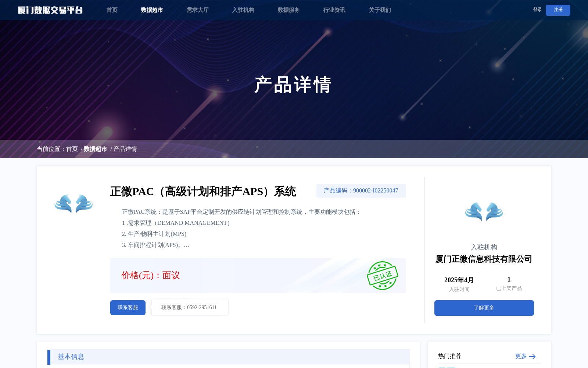Go to 需求大厅 in top navigation

tap(197, 10)
